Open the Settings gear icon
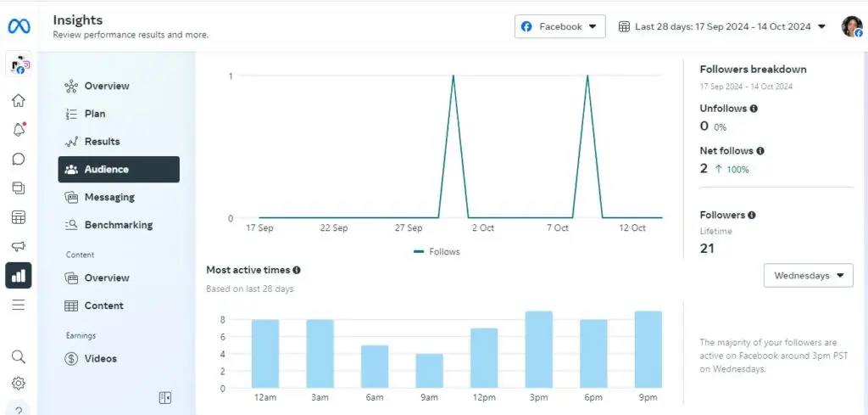 coord(18,384)
